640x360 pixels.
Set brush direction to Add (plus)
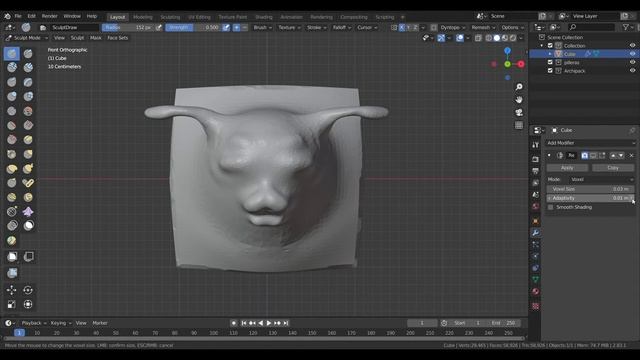click(236, 27)
